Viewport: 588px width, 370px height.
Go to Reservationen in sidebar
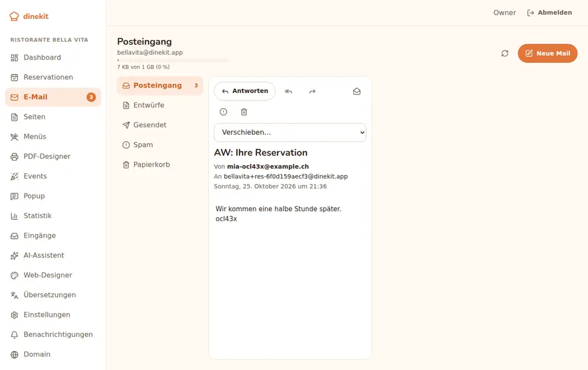click(x=53, y=77)
